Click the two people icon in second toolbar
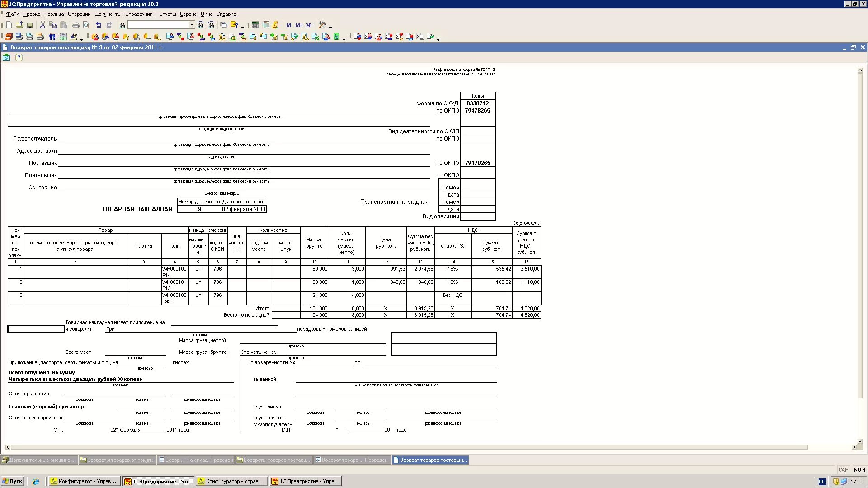868x488 pixels. click(x=52, y=37)
